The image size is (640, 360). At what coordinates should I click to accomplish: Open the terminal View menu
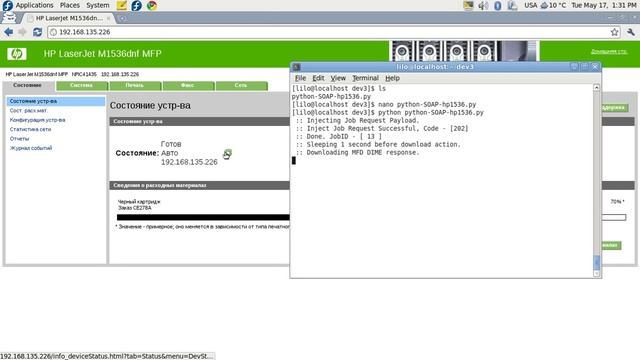338,78
